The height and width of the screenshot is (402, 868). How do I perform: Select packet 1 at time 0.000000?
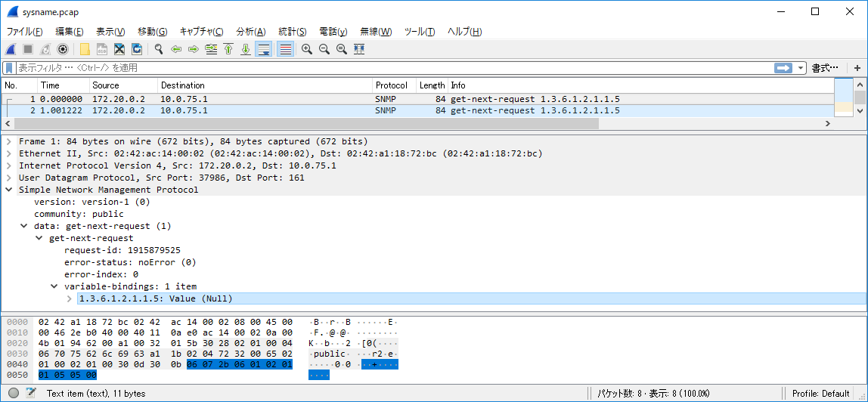pyautogui.click(x=418, y=100)
